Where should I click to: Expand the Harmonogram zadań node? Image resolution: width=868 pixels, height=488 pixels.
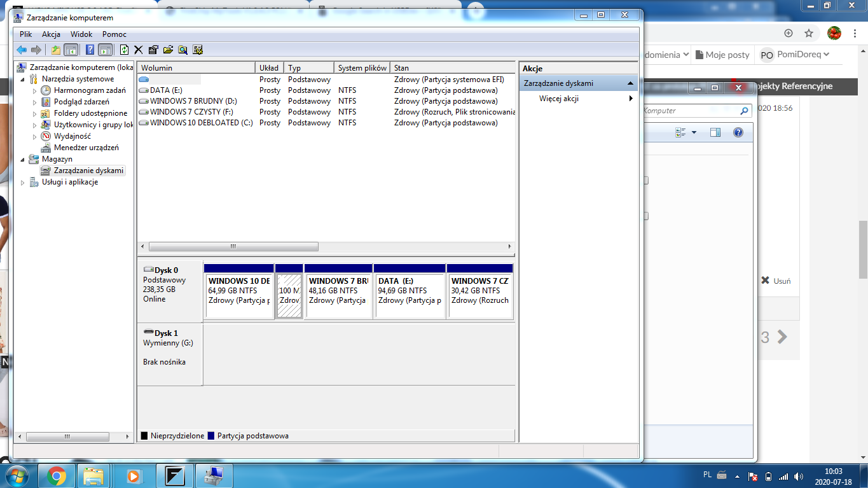coord(36,90)
